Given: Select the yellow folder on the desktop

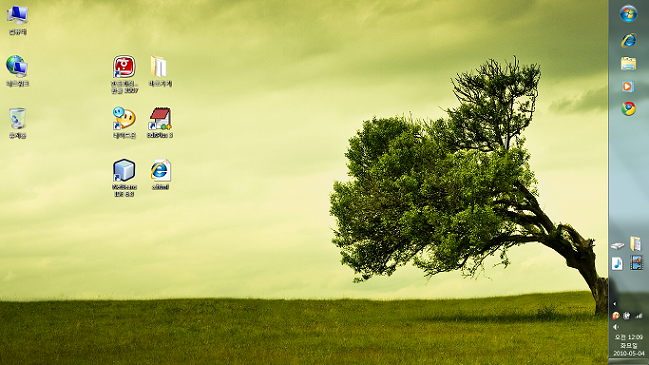Looking at the screenshot, I should [x=160, y=71].
